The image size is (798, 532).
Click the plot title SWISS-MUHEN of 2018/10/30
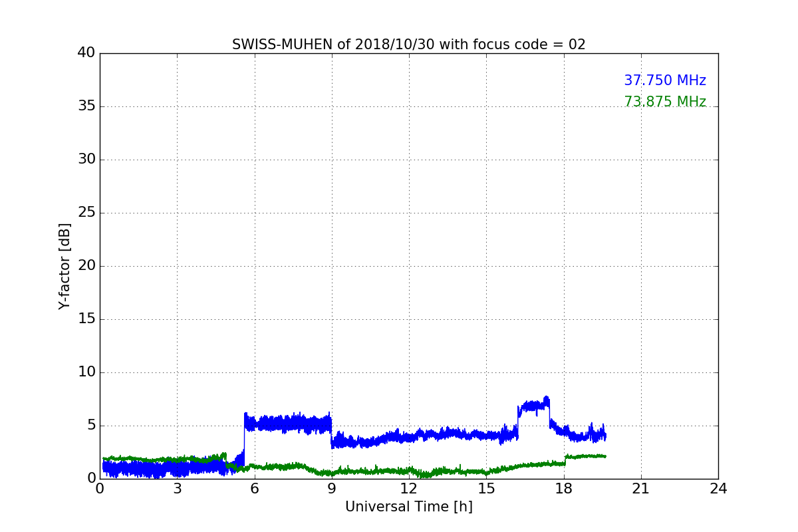click(x=408, y=45)
